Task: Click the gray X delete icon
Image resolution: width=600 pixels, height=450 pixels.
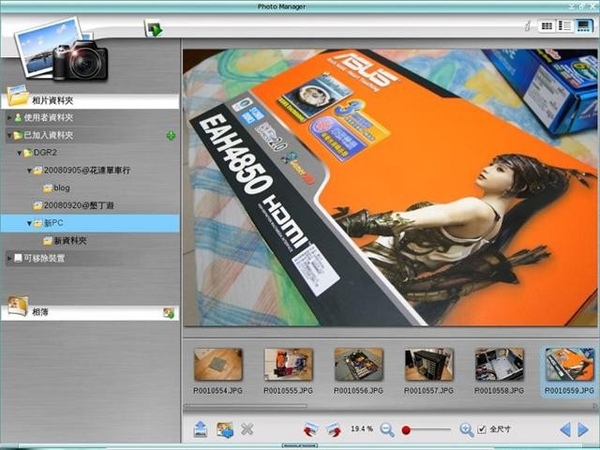Action: coord(247,429)
